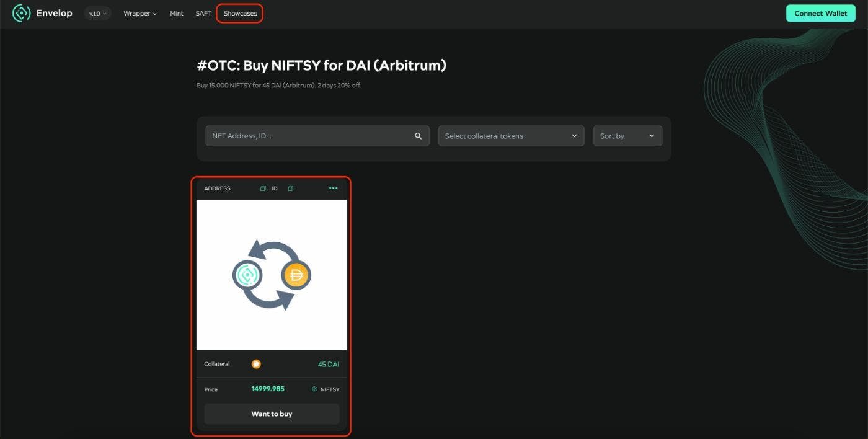Screen dimensions: 868x439
Task: Open the SAFT menu item
Action: tap(203, 13)
